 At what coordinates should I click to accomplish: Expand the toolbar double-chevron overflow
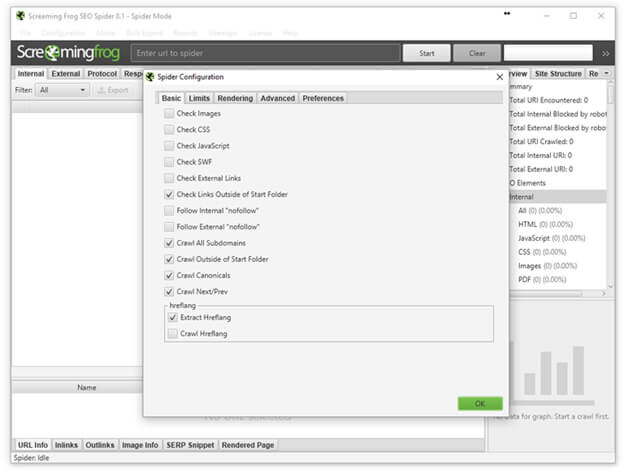[605, 53]
